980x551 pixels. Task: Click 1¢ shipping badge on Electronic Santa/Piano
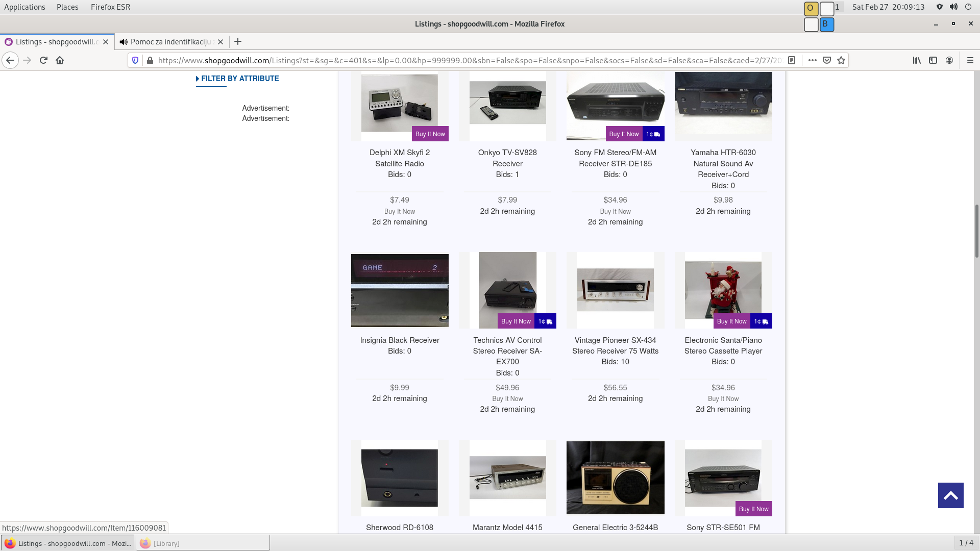pyautogui.click(x=761, y=321)
